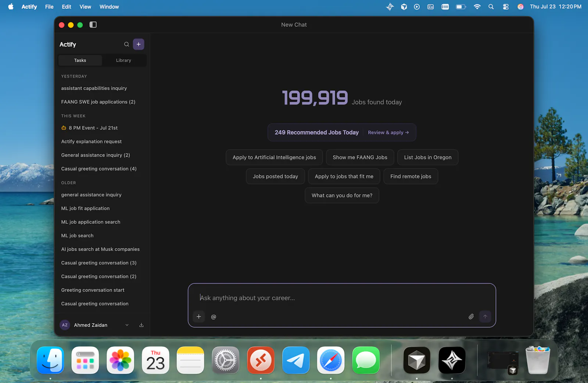Click the cube icon in menu bar
The height and width of the screenshot is (383, 588).
404,7
